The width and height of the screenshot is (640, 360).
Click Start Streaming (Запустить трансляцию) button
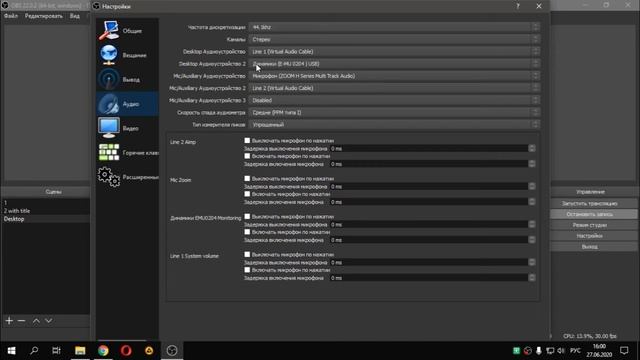[589, 203]
